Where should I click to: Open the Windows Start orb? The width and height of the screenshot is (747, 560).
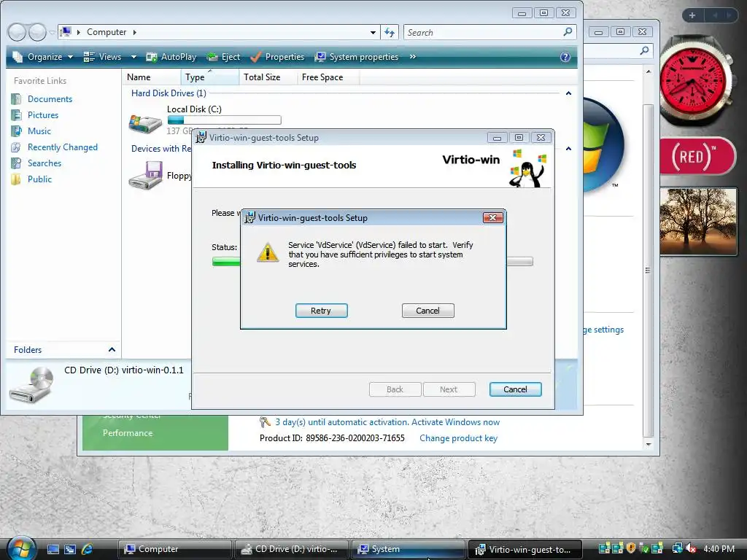click(x=20, y=548)
